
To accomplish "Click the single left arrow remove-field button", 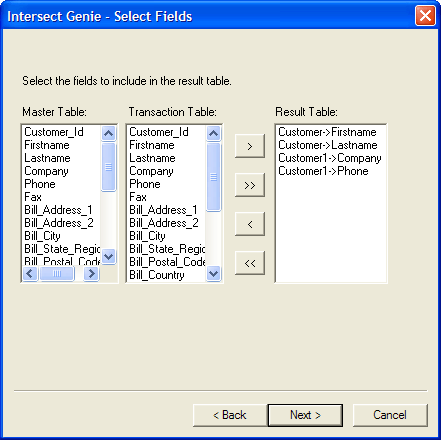I will click(250, 224).
